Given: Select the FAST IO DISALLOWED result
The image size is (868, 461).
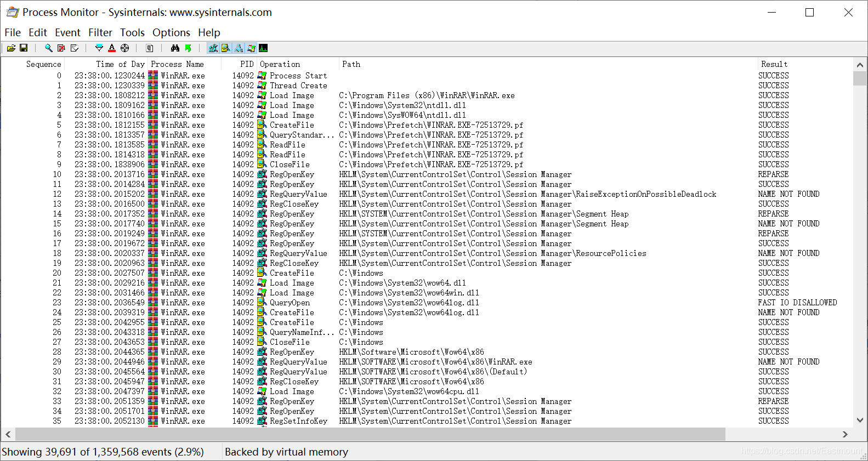Looking at the screenshot, I should (x=798, y=303).
